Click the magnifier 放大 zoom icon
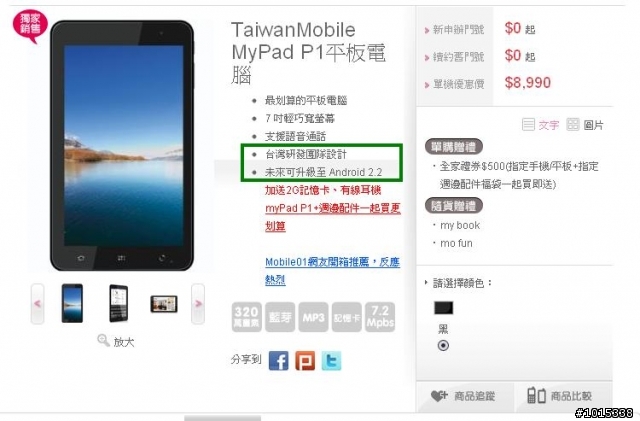The image size is (640, 421). (103, 340)
